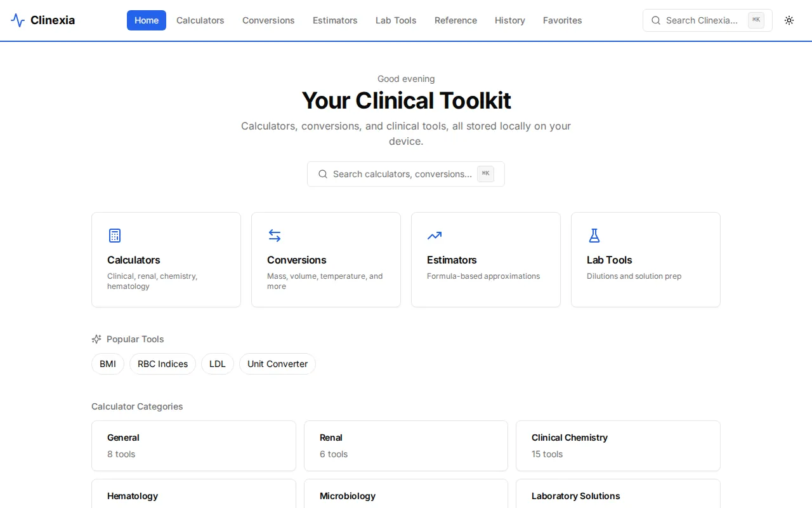Click the sparkle icon beside Popular Tools
Image resolution: width=812 pixels, height=508 pixels.
(x=96, y=339)
